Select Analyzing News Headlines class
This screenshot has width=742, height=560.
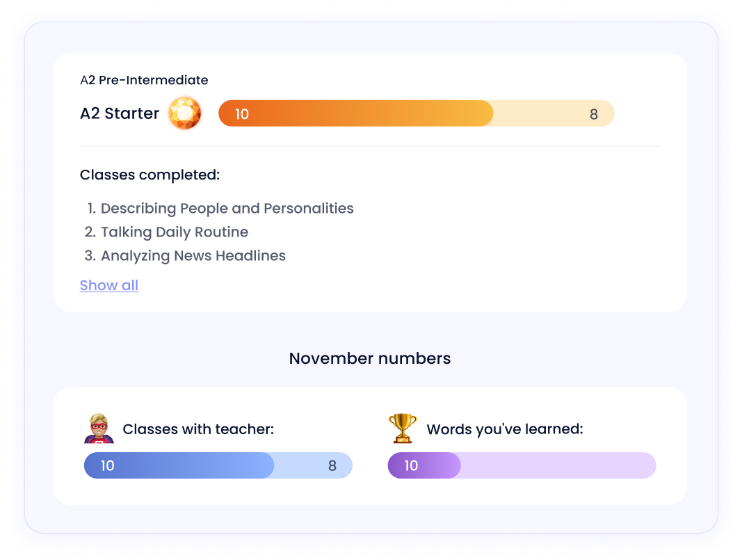tap(185, 255)
